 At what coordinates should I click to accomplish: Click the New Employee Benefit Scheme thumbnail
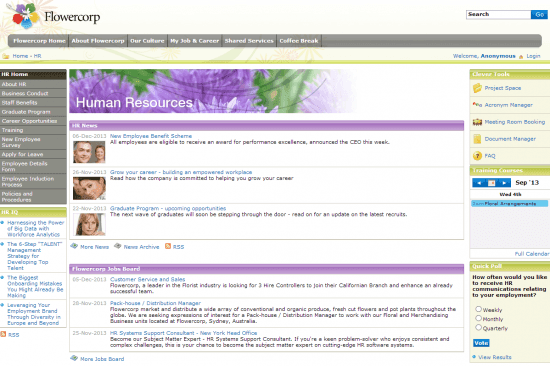tap(89, 152)
